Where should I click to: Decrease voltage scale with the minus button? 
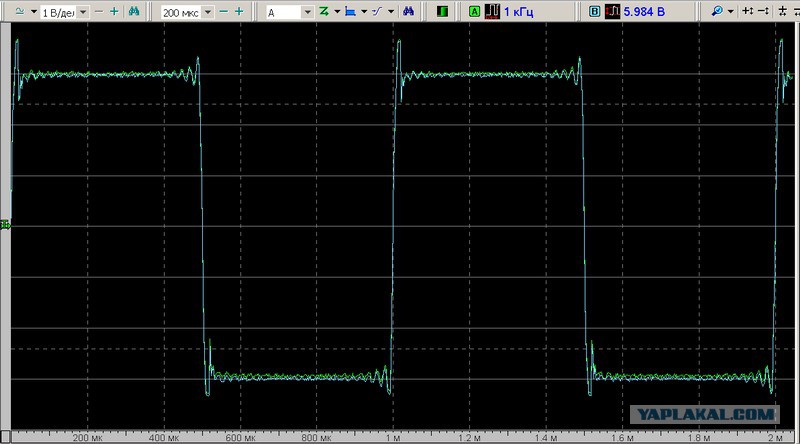pos(99,11)
